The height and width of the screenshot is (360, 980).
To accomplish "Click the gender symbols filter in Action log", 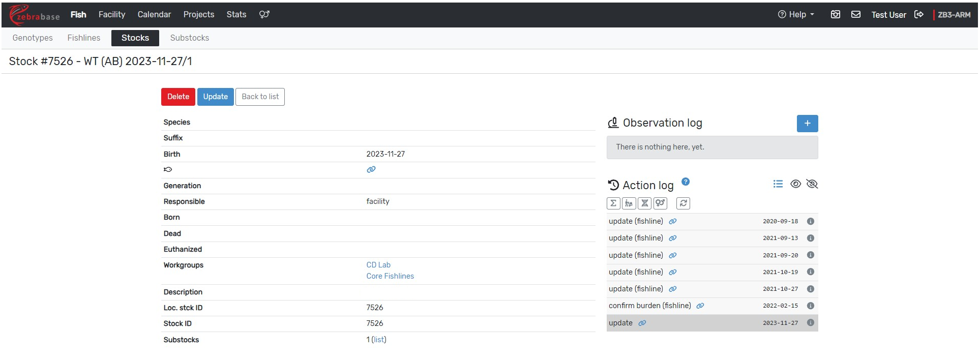I will (660, 203).
